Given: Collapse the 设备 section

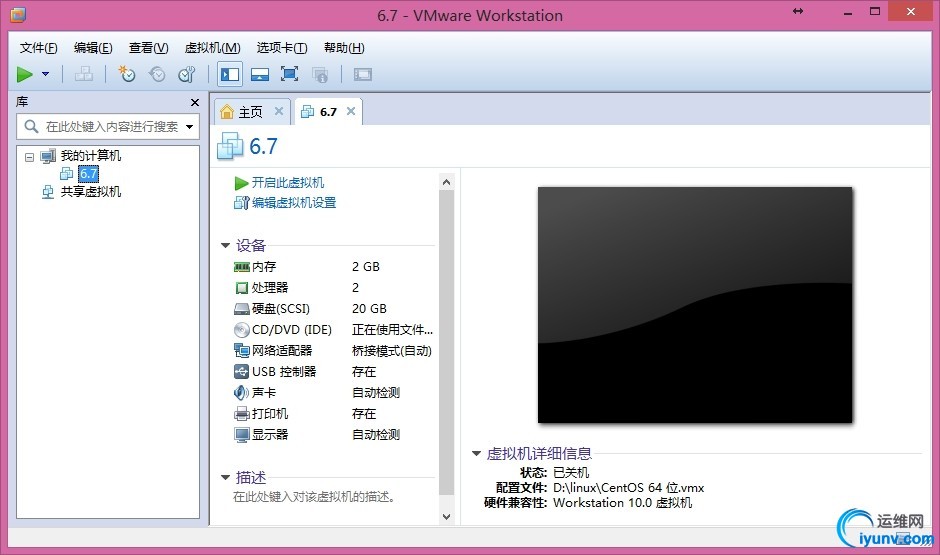Looking at the screenshot, I should [225, 245].
